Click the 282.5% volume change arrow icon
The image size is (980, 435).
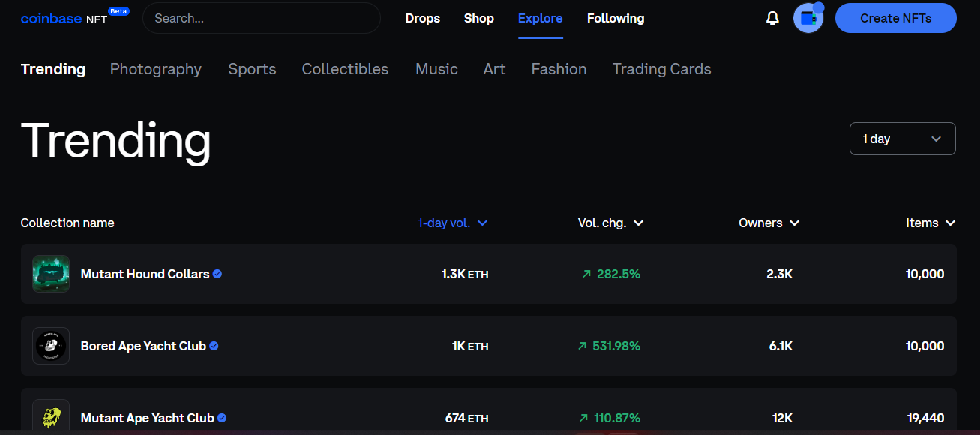click(x=587, y=274)
